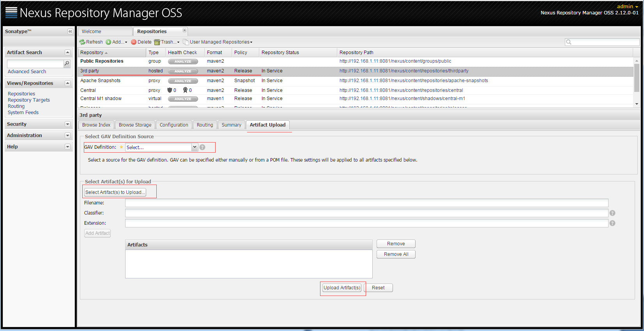Click the Extension help icon
644x331 pixels.
(612, 223)
